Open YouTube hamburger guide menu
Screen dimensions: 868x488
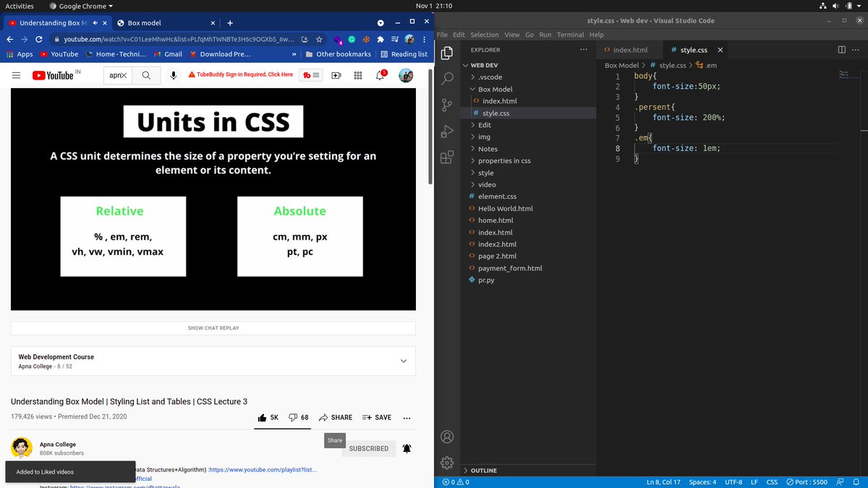tap(17, 75)
